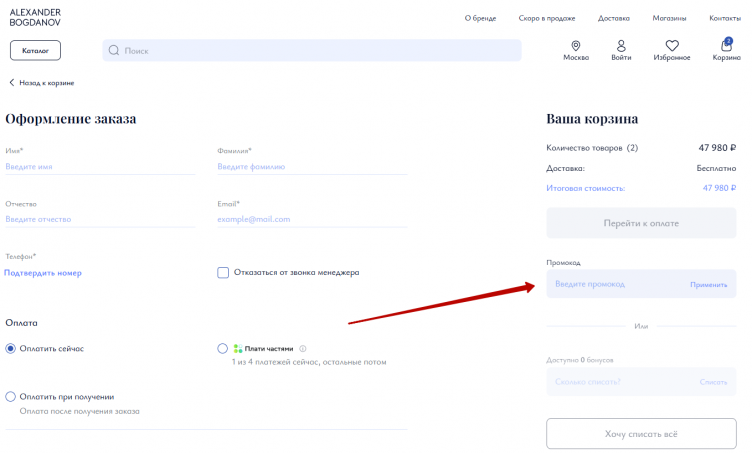Click the Подтвердить номер link
Screen dimensions: 752x453
(x=43, y=272)
